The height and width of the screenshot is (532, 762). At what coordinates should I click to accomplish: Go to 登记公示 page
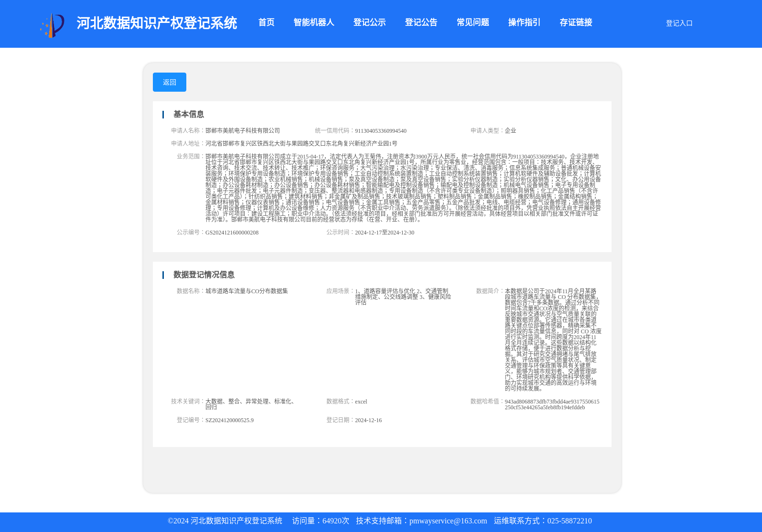[x=369, y=22]
